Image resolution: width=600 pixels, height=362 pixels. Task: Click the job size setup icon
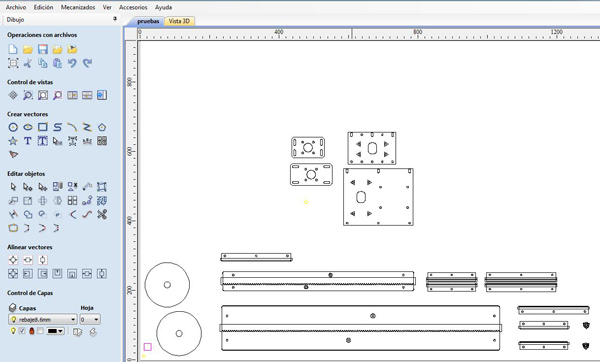pyautogui.click(x=13, y=63)
